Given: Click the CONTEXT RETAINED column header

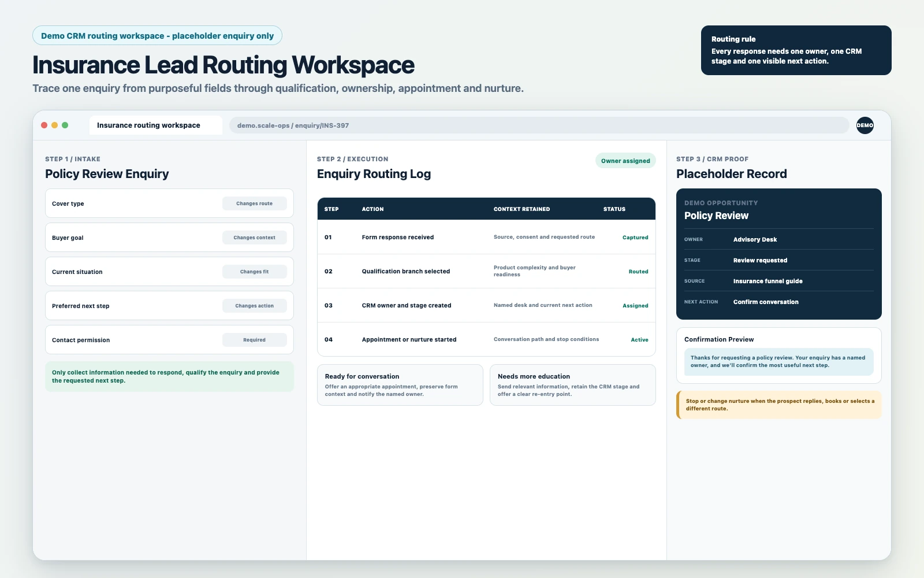Looking at the screenshot, I should coord(521,209).
